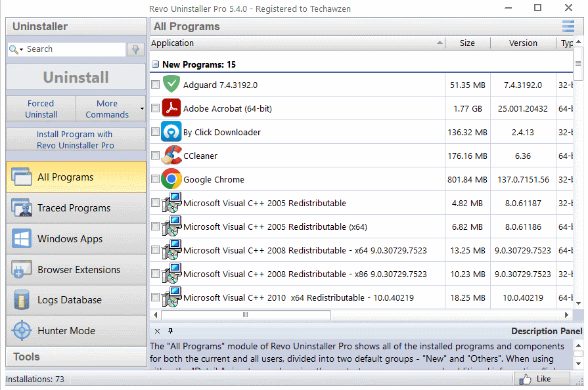
Task: Tick the Visual C++ 2008 x64 checkbox
Action: pyautogui.click(x=155, y=250)
